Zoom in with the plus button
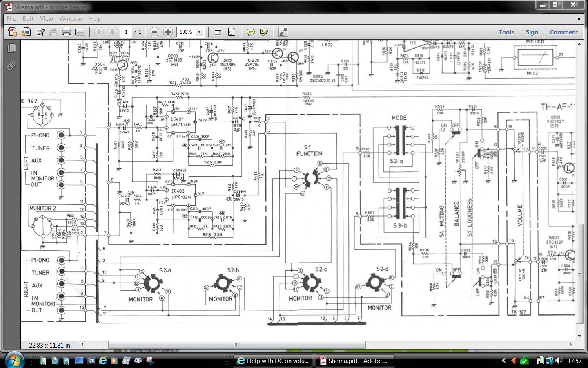588x368 pixels. (168, 32)
